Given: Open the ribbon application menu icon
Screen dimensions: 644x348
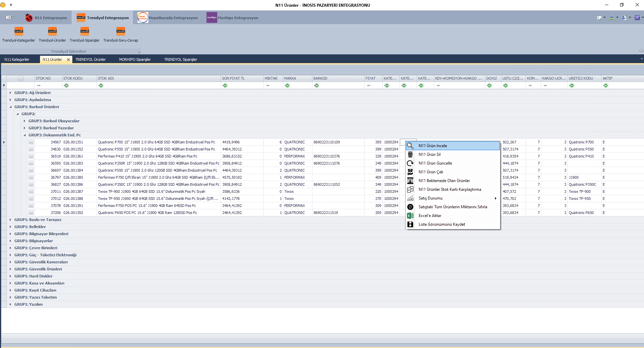Looking at the screenshot, I should [9, 17].
